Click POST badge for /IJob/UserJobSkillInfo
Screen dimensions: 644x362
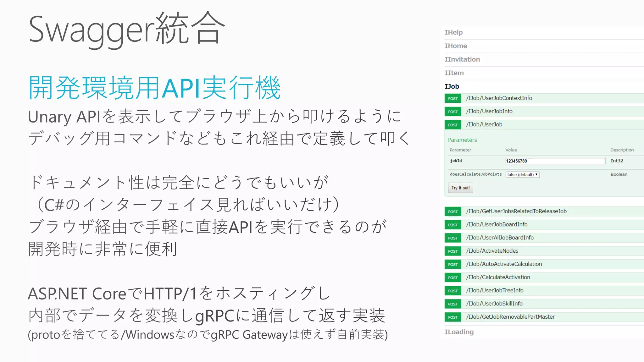[453, 304]
